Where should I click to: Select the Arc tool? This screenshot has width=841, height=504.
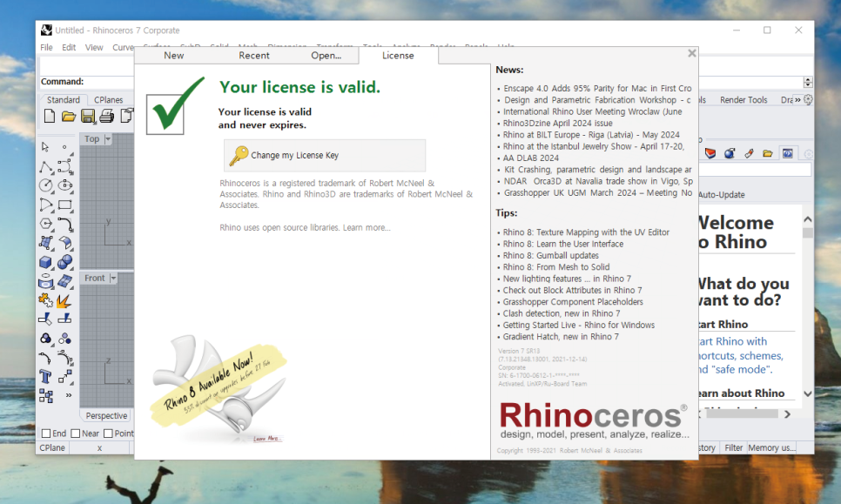click(x=46, y=205)
